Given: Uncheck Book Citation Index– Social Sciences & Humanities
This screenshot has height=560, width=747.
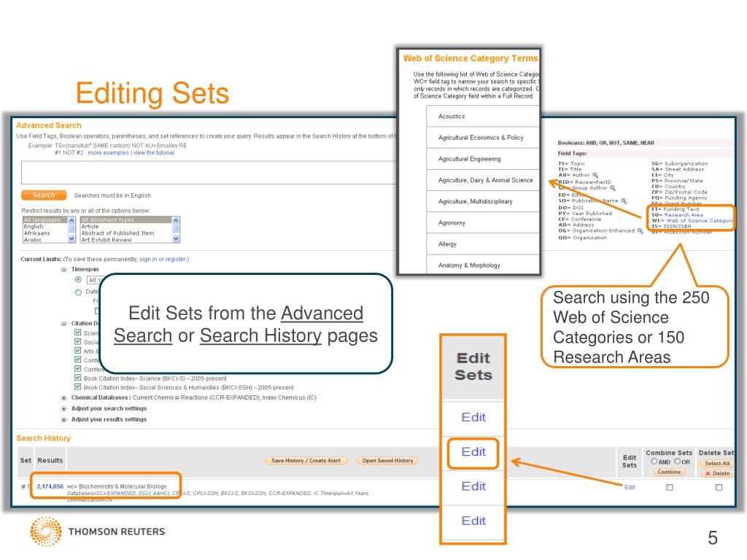Looking at the screenshot, I should [x=77, y=386].
